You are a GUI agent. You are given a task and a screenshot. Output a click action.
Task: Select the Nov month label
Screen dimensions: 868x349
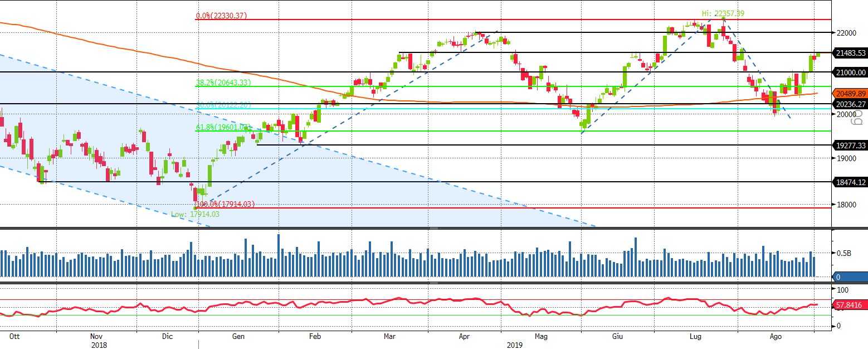96,336
